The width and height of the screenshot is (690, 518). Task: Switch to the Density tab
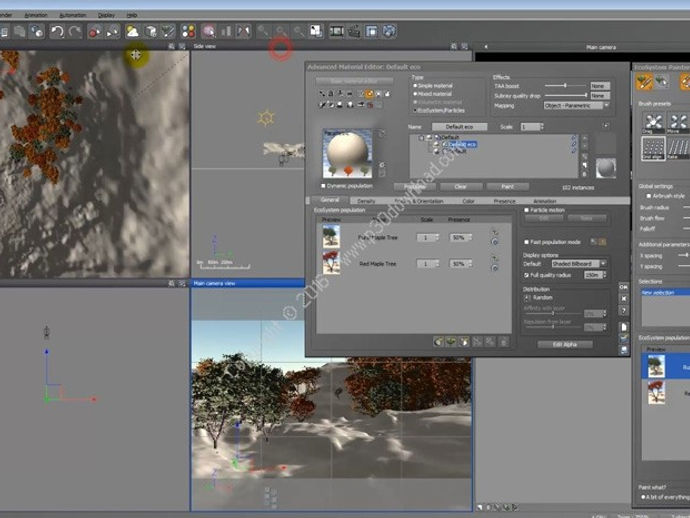point(366,201)
